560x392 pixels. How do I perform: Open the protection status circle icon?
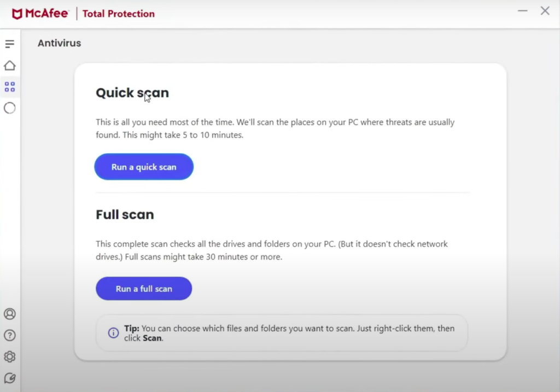pyautogui.click(x=9, y=108)
